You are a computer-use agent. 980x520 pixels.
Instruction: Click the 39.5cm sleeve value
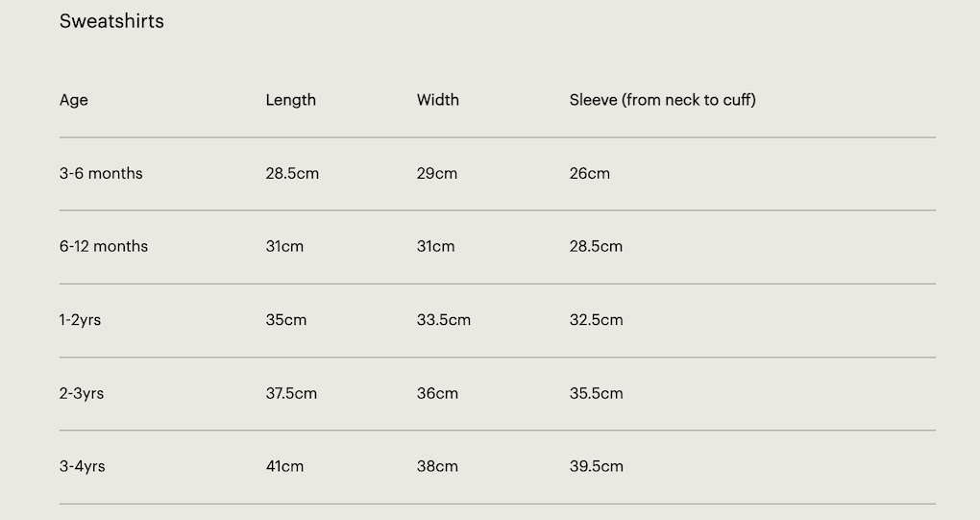596,467
